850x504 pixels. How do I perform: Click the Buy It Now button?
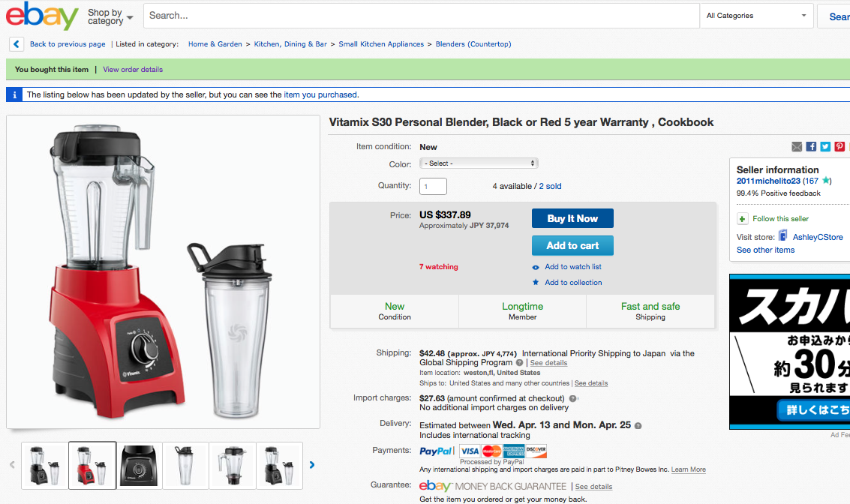click(x=572, y=218)
